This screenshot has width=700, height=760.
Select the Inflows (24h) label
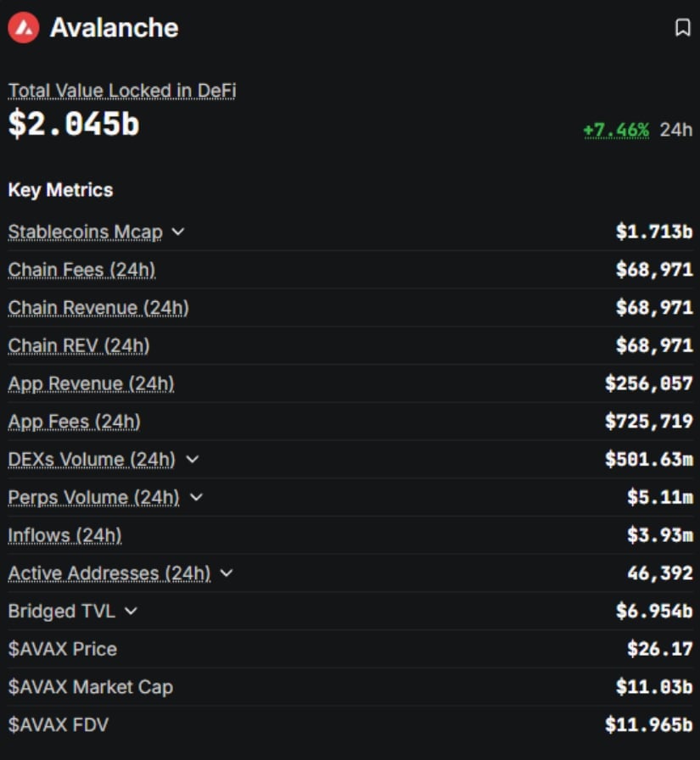(x=65, y=535)
